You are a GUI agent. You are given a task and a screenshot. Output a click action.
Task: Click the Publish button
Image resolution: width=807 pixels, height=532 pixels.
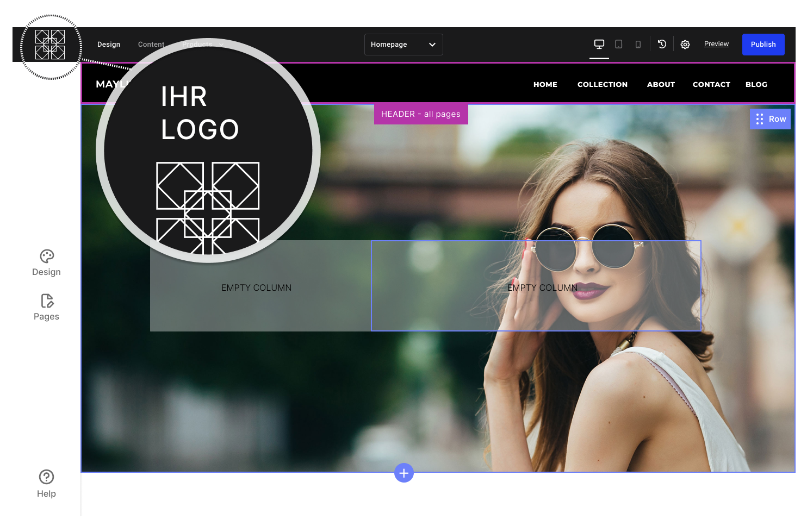tap(763, 45)
